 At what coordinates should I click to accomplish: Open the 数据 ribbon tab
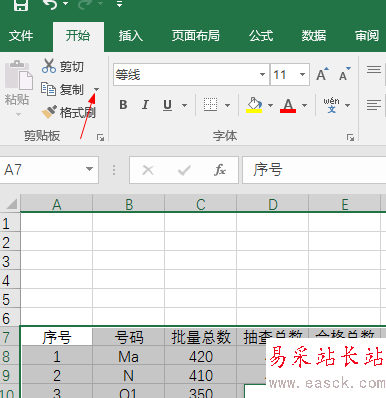point(314,36)
